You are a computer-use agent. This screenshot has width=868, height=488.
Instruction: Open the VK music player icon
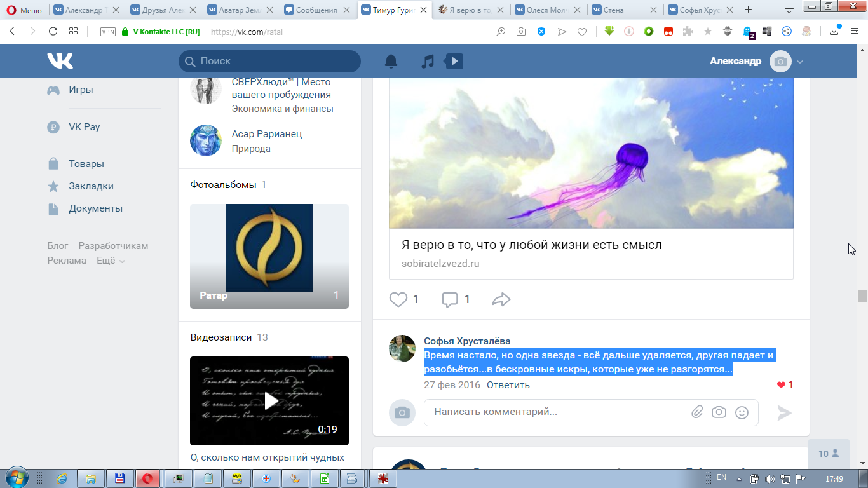tap(428, 61)
